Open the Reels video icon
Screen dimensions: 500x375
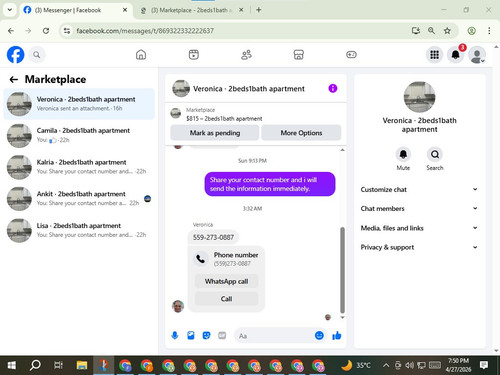194,55
